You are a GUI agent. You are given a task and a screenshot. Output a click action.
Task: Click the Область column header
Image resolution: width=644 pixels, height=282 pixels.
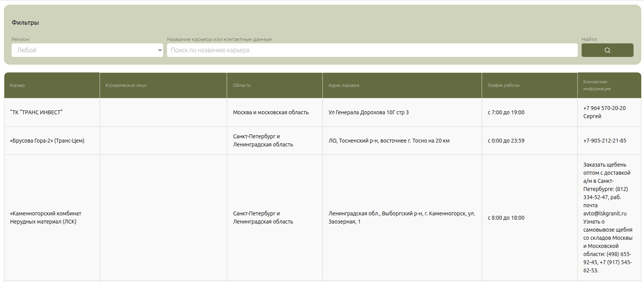tap(242, 85)
